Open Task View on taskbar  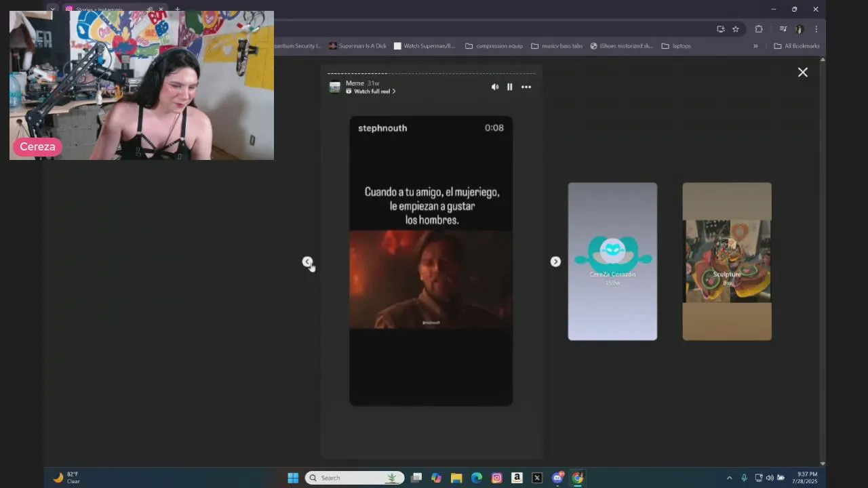(x=416, y=478)
